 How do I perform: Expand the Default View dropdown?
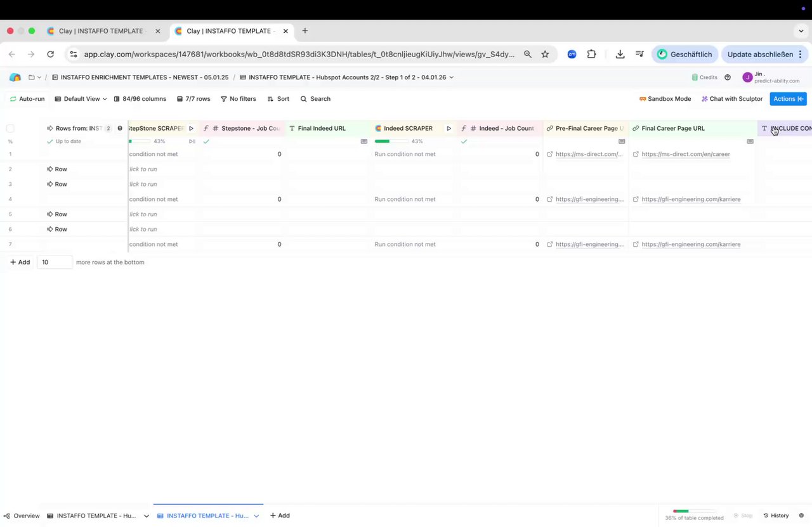tap(81, 99)
